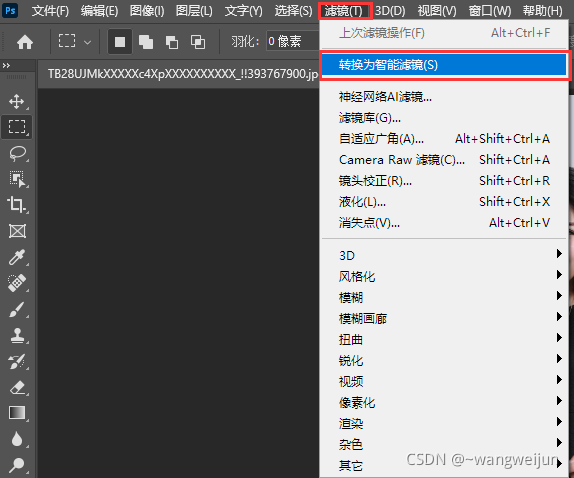
Task: Open the 视图(V) menu
Action: coord(437,11)
